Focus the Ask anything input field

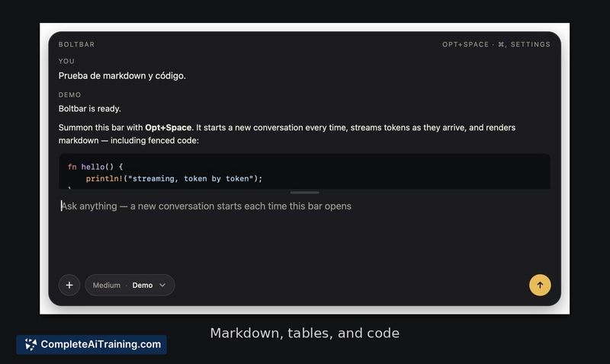[304, 206]
